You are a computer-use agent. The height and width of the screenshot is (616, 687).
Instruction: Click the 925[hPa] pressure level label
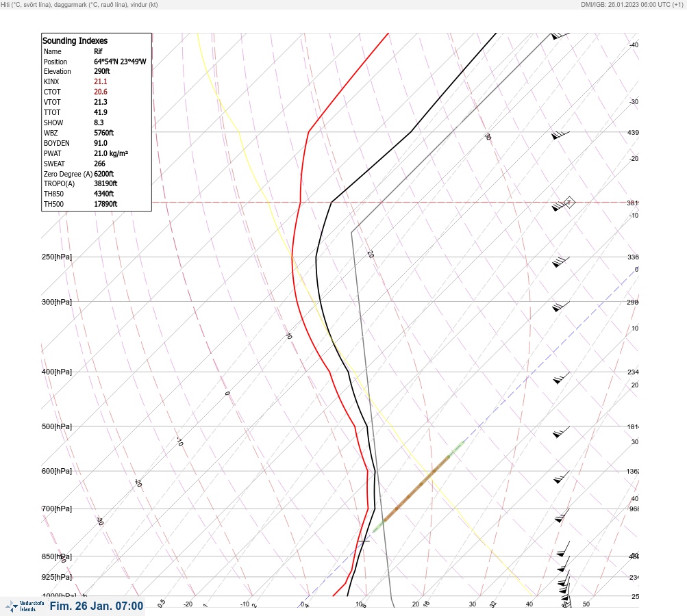pos(57,577)
